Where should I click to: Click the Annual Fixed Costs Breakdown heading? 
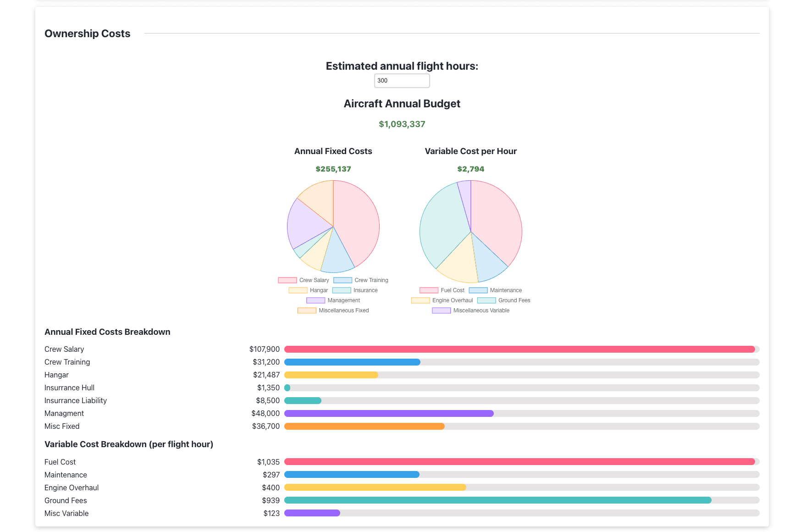(x=107, y=332)
